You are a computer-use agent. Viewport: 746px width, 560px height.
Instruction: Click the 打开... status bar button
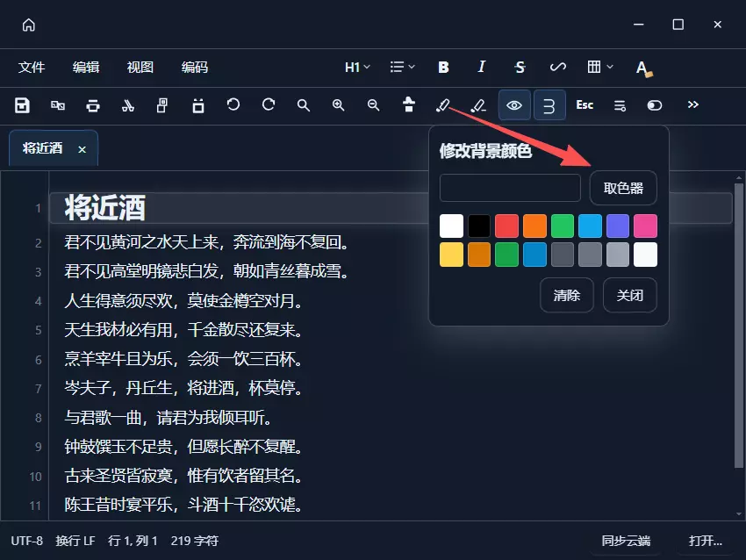pyautogui.click(x=706, y=541)
